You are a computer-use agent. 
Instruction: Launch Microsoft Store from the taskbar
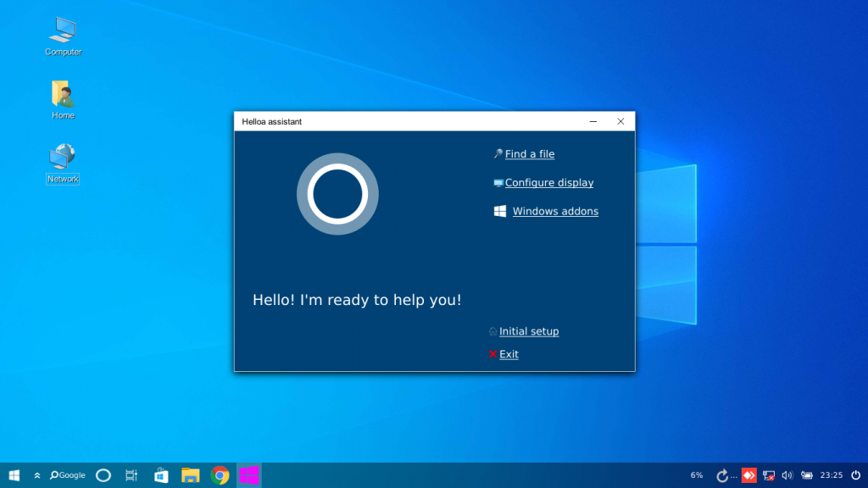point(161,474)
